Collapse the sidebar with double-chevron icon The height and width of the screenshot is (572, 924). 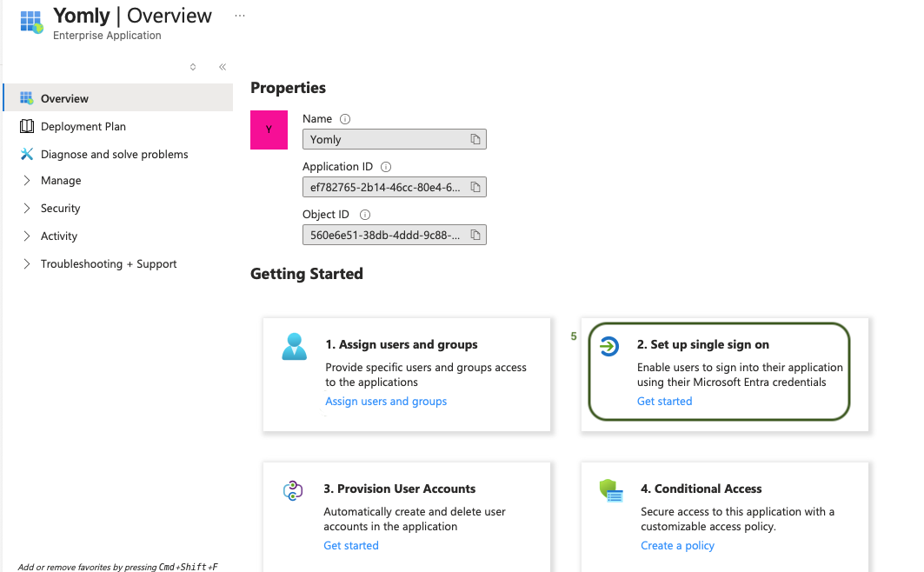coord(223,67)
